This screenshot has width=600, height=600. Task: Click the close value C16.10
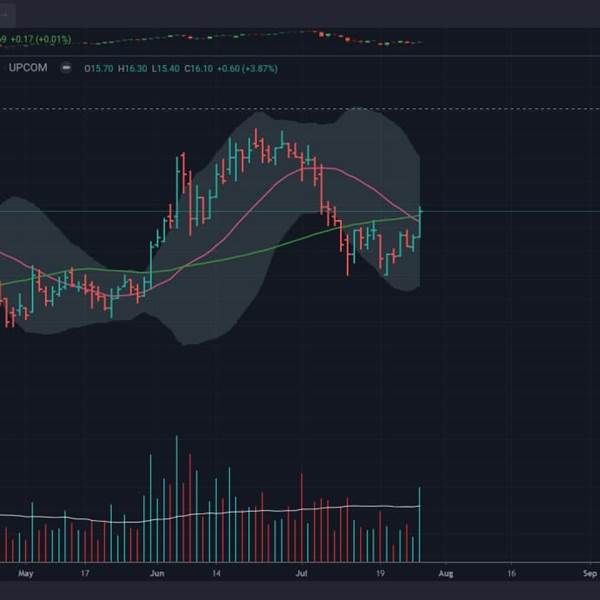(x=199, y=68)
